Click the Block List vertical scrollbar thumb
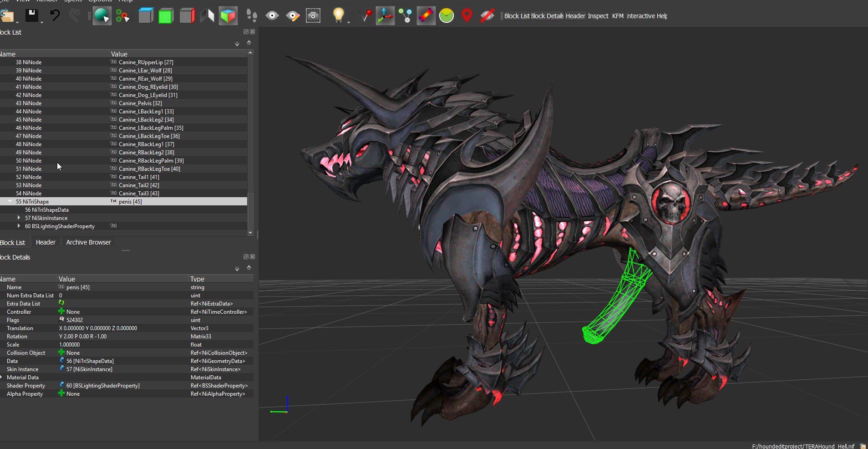The image size is (868, 449). pos(250,210)
